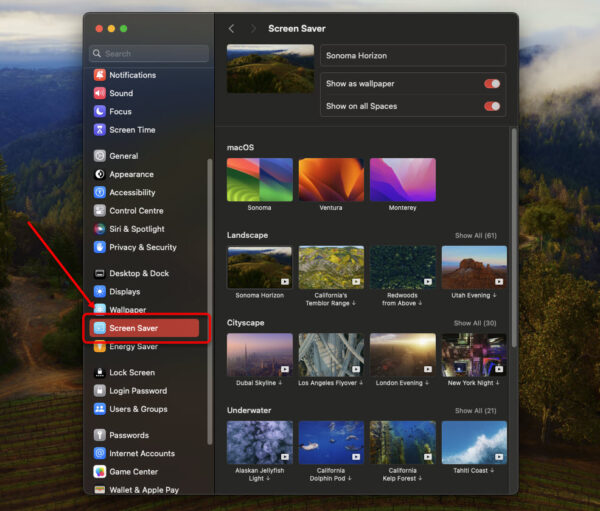The height and width of the screenshot is (511, 600).
Task: Choose Dubai Skyline thumbnail
Action: point(260,355)
